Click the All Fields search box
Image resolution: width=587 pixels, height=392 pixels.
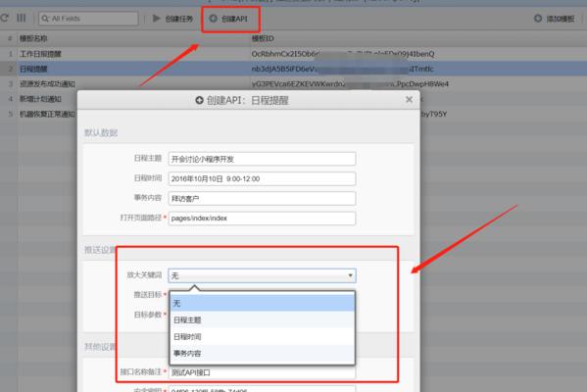pyautogui.click(x=88, y=19)
